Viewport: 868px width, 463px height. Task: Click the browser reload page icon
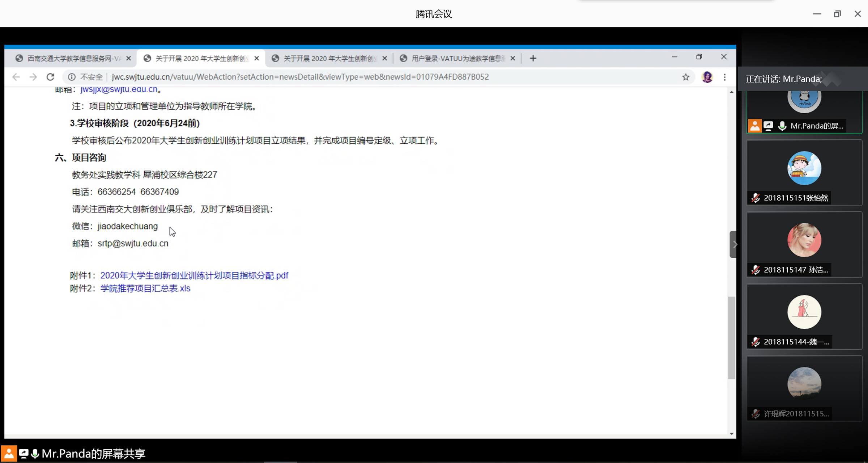(50, 77)
